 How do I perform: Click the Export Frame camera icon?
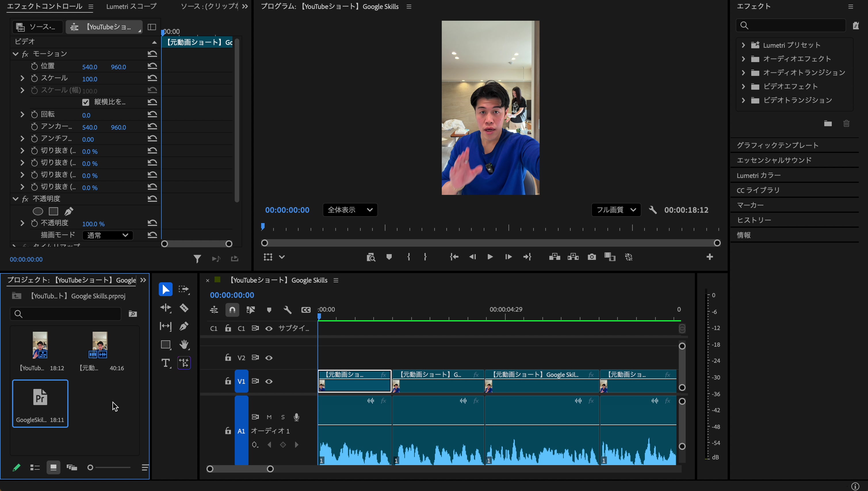pyautogui.click(x=591, y=257)
